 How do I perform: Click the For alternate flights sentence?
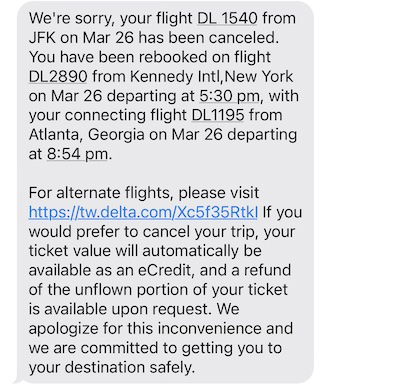tap(144, 193)
